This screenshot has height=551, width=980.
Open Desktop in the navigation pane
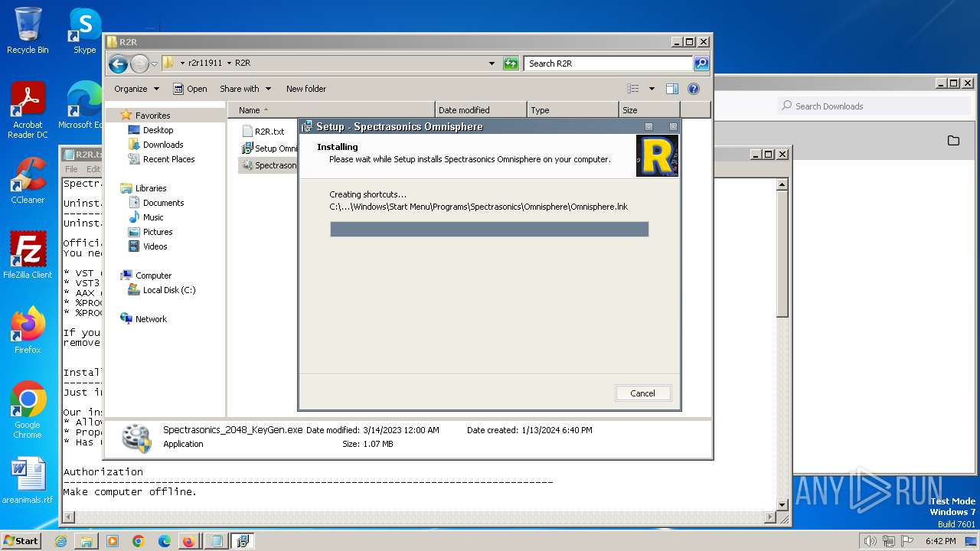(x=151, y=130)
